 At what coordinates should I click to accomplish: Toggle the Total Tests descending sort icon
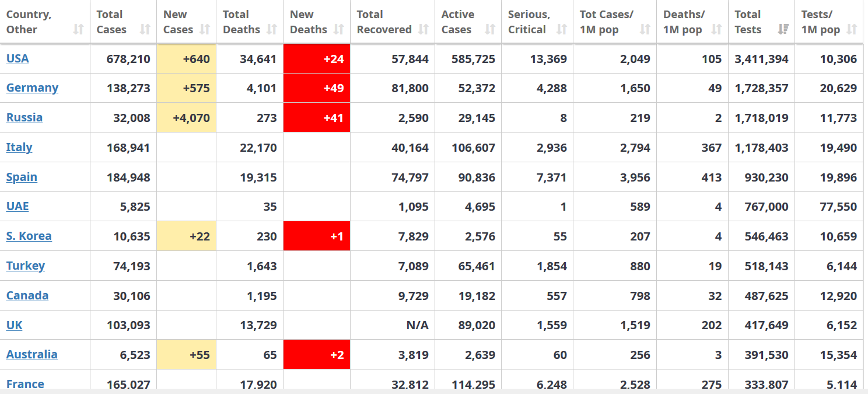pos(783,30)
